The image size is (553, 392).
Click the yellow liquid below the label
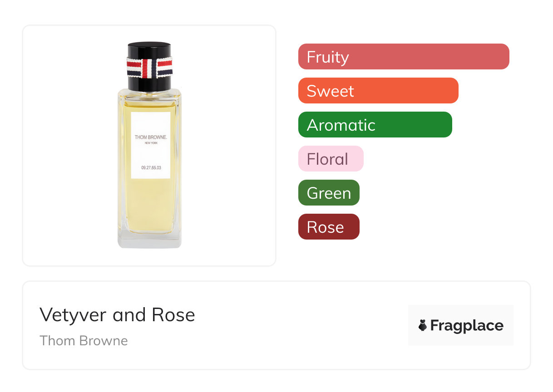(x=150, y=204)
